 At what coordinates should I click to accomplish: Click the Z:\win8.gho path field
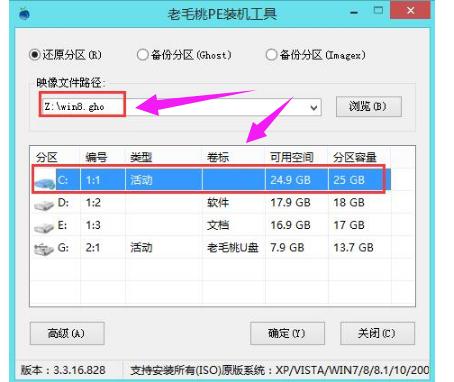pos(180,107)
